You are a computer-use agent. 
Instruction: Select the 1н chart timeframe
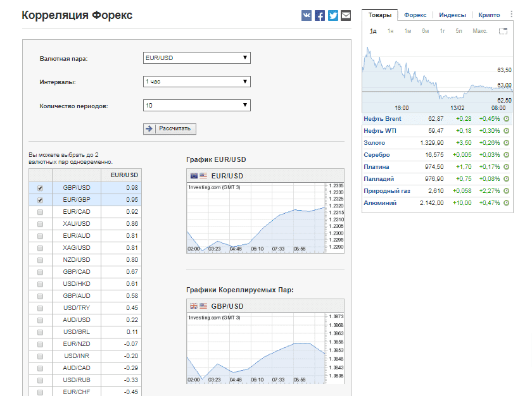(390, 31)
